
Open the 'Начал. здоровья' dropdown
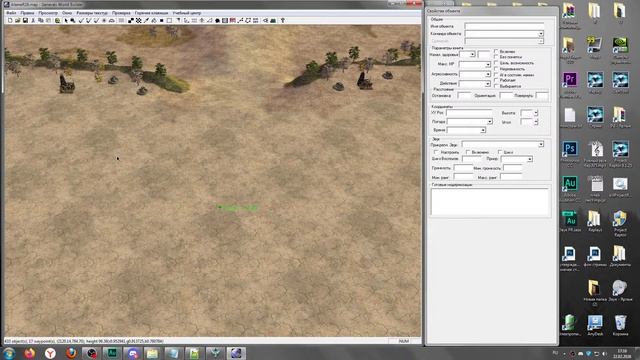tap(472, 54)
